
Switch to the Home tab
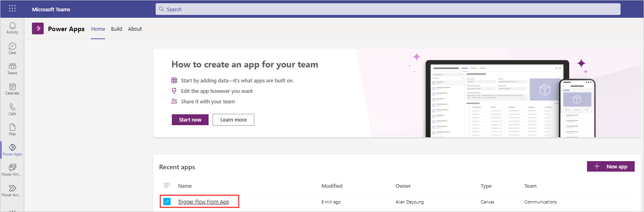pos(98,29)
